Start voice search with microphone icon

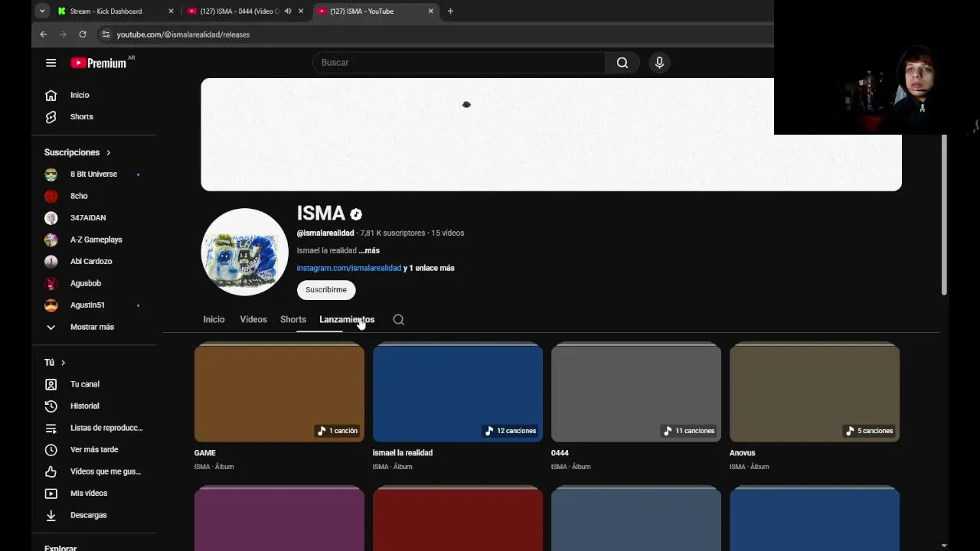[659, 63]
